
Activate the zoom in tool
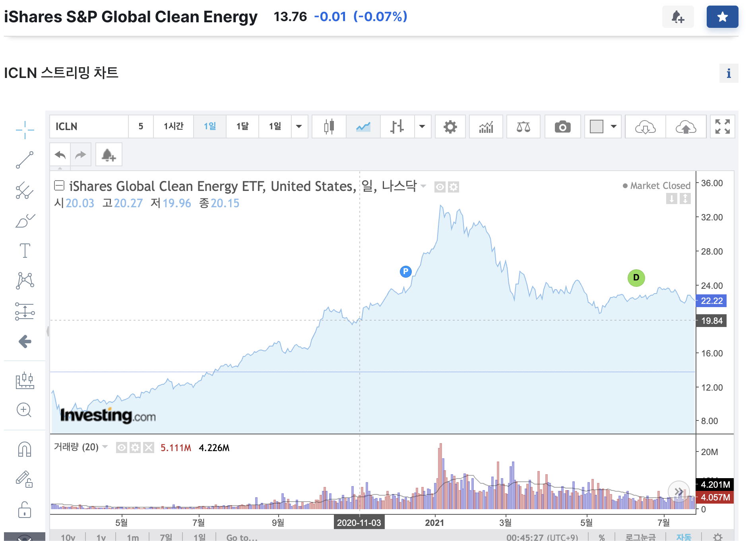point(24,410)
